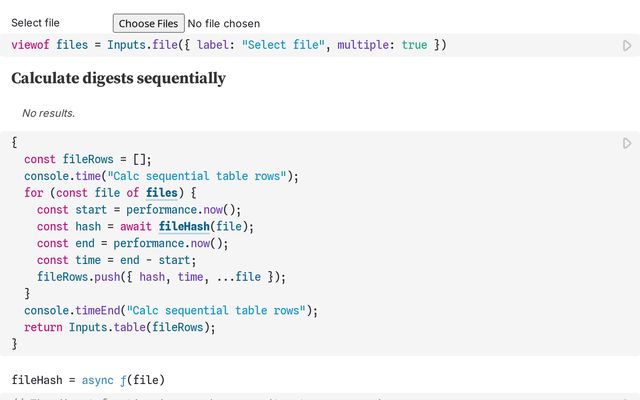Place cursor on const start line
640x400 pixels.
[x=138, y=210]
